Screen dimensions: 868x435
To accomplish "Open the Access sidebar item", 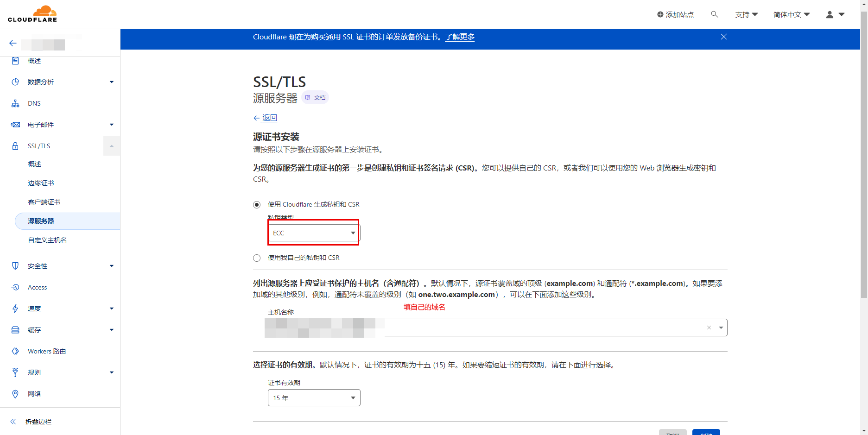I will point(37,287).
